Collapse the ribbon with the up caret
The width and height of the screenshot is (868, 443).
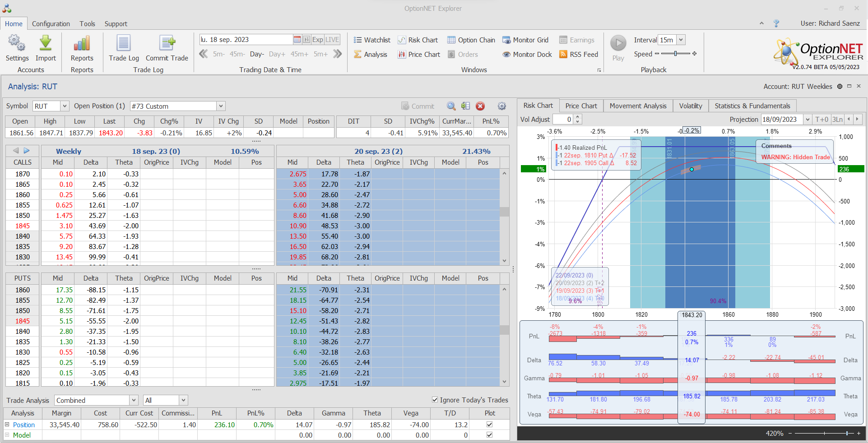(x=761, y=23)
